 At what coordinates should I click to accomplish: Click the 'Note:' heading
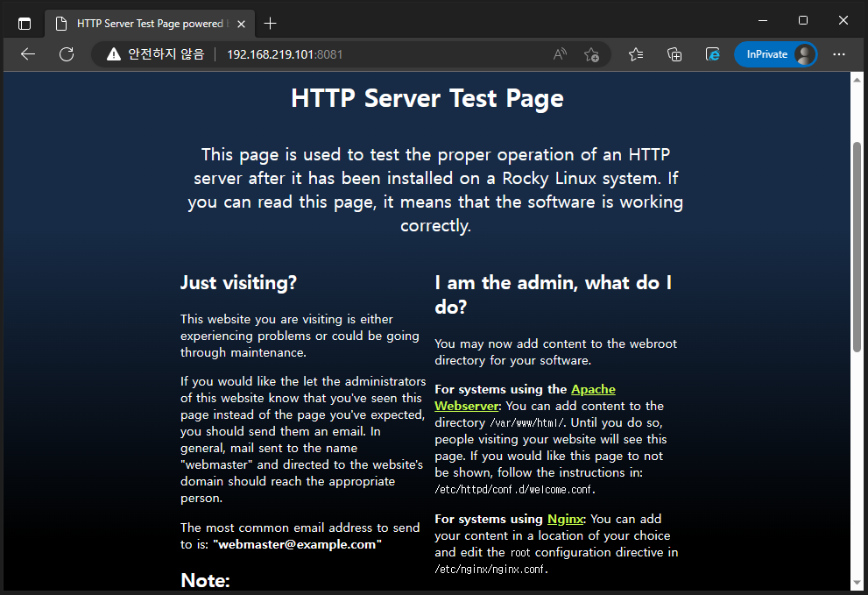pos(205,580)
